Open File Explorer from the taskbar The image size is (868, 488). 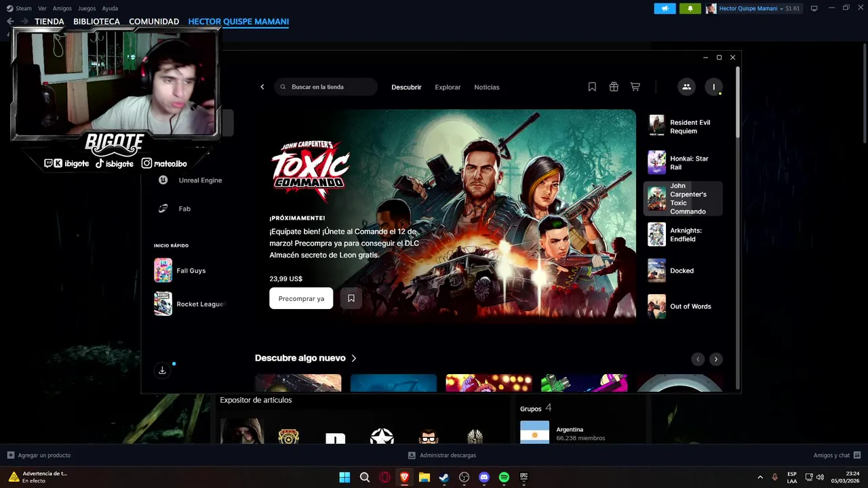424,477
